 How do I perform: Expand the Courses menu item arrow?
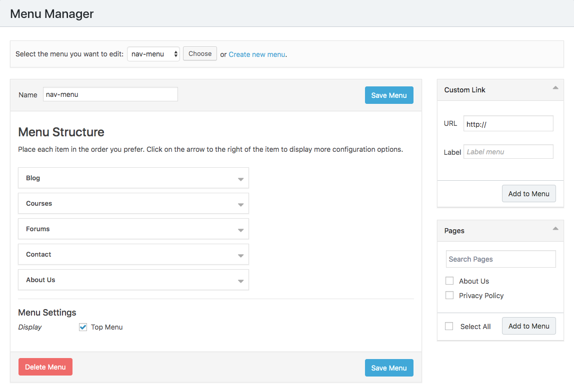click(x=240, y=205)
